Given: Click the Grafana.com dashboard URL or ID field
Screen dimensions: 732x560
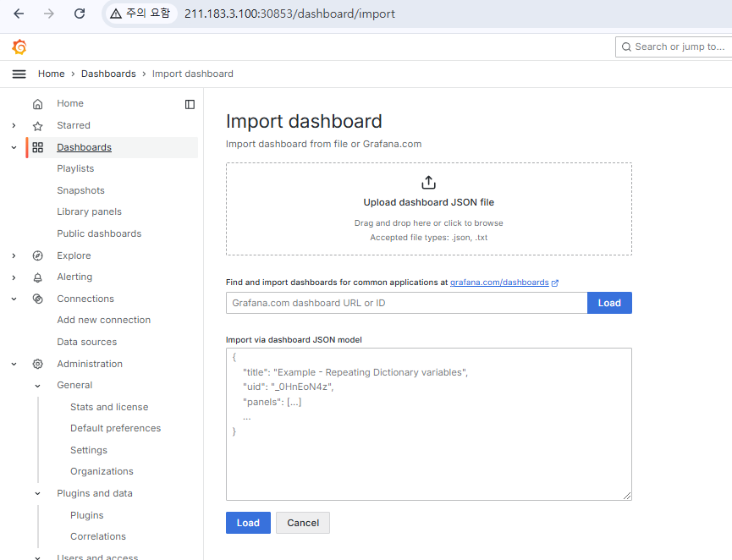Looking at the screenshot, I should point(406,303).
